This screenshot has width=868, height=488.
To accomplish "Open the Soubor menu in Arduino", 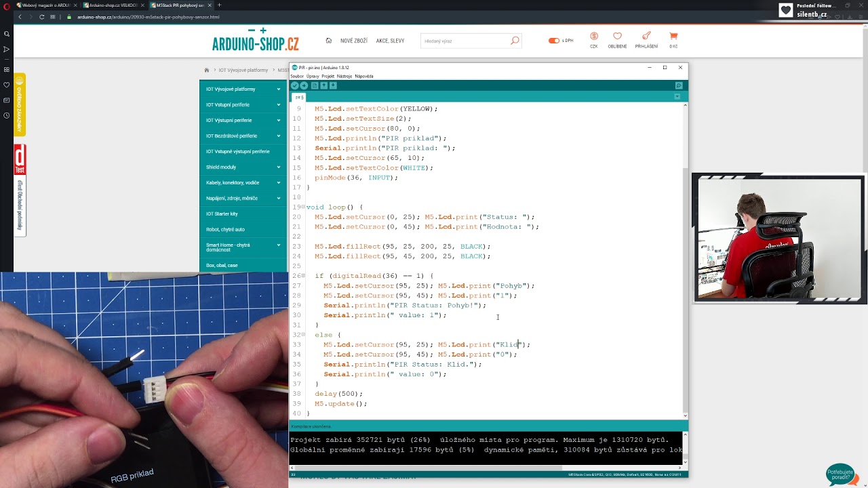I will click(297, 76).
